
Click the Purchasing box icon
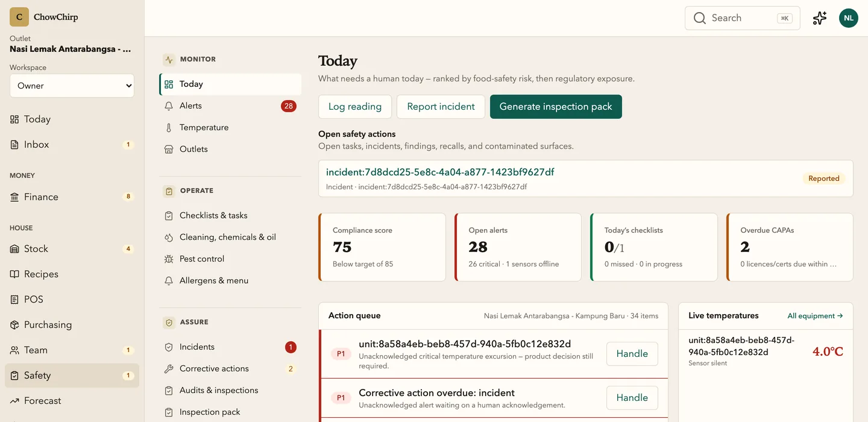[x=14, y=325]
